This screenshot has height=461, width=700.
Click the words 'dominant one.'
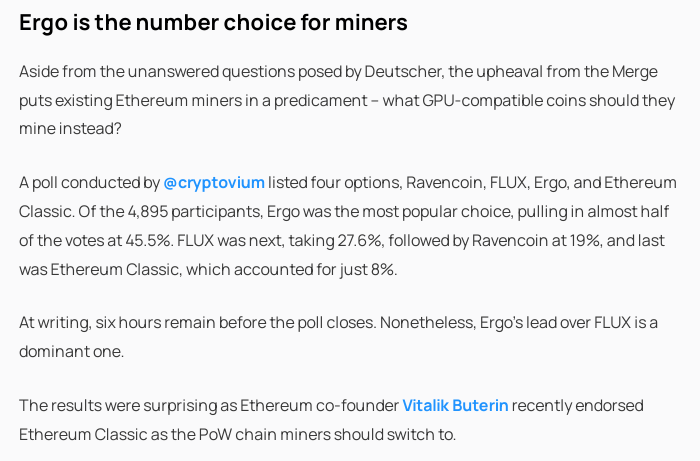click(x=71, y=352)
